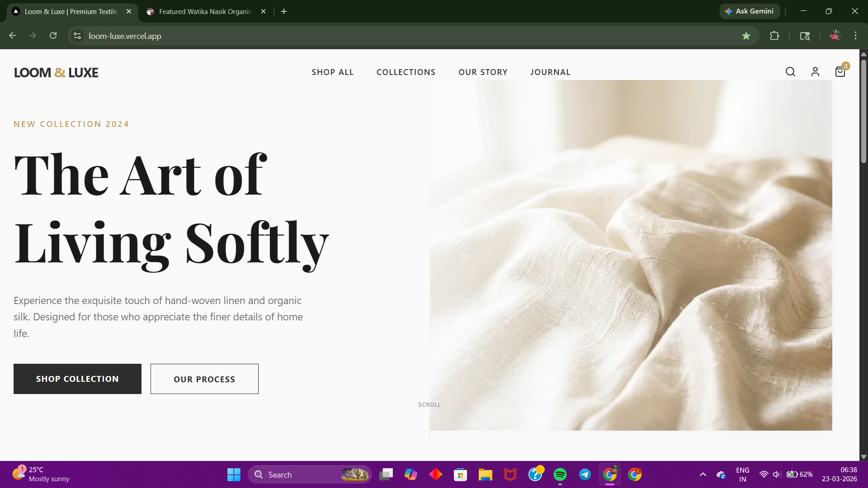Open the Shop All menu item

pos(332,72)
